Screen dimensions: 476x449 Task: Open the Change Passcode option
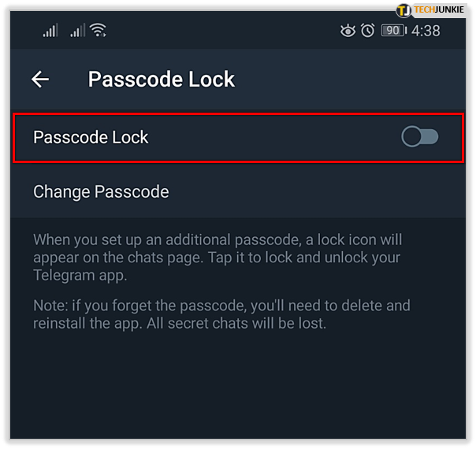[101, 191]
